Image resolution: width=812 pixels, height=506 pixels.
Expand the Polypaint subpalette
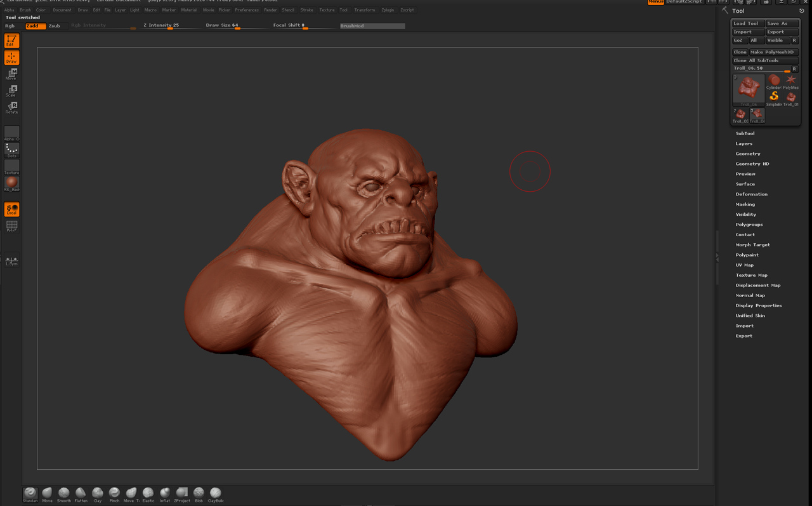pos(747,255)
